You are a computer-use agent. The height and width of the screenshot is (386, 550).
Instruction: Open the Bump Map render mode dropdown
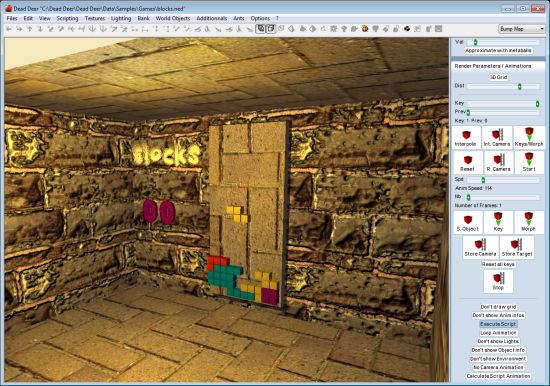click(522, 29)
